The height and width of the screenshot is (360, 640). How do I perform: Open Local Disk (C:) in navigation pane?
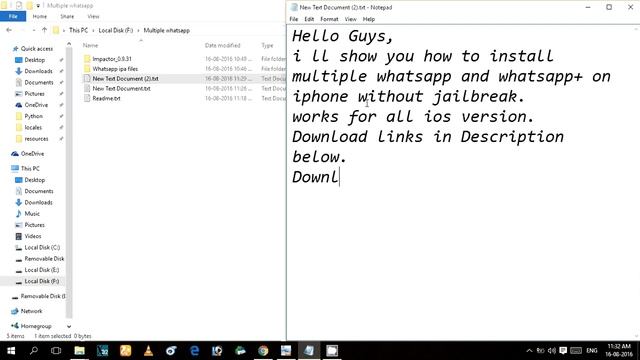[x=42, y=247]
